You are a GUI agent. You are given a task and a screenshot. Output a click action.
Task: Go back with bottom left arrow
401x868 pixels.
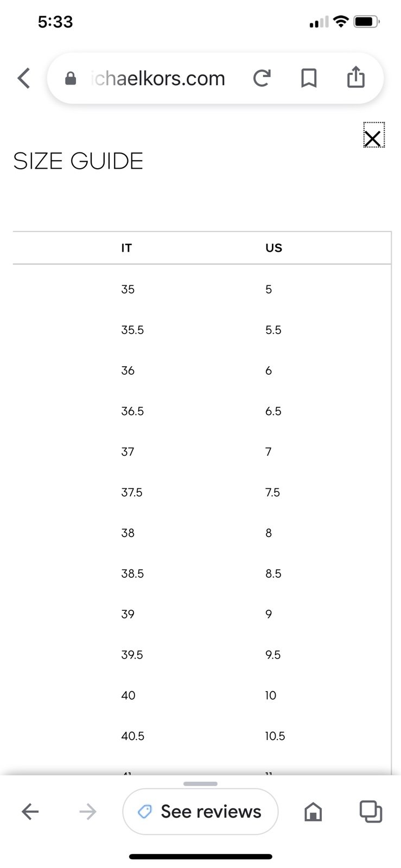point(30,812)
